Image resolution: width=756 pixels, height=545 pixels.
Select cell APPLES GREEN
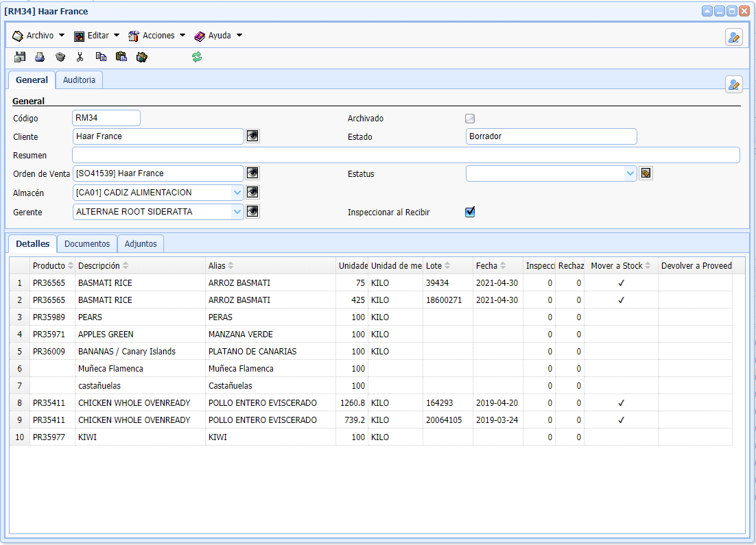(141, 335)
